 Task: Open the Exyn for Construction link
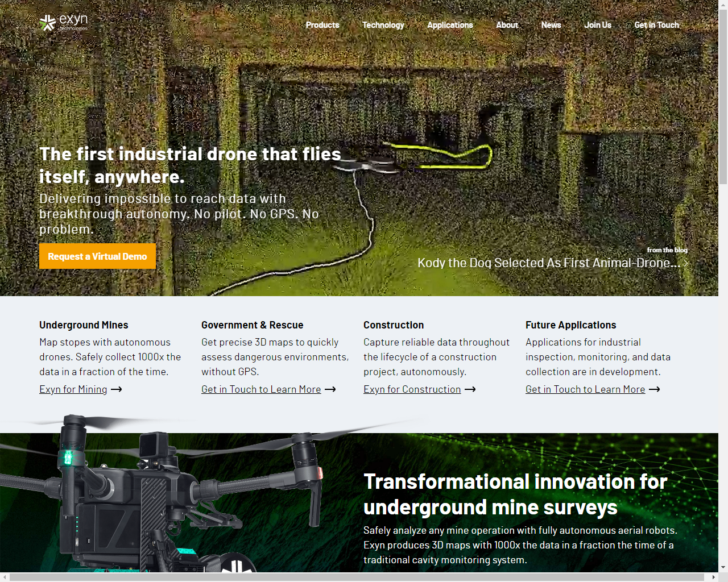pos(412,389)
